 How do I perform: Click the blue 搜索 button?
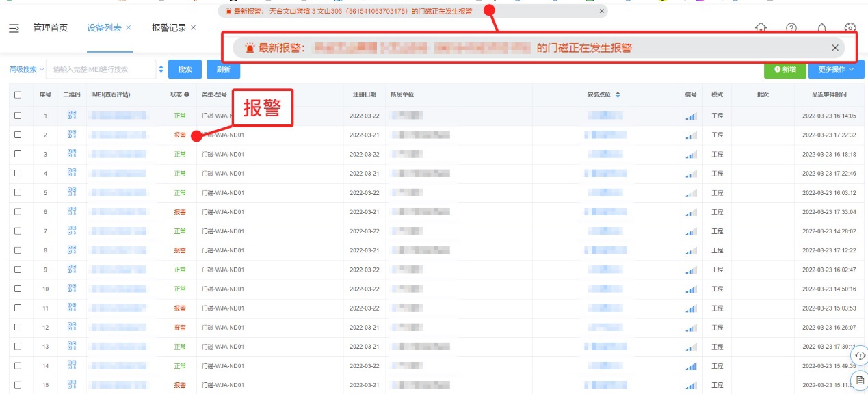pyautogui.click(x=185, y=69)
